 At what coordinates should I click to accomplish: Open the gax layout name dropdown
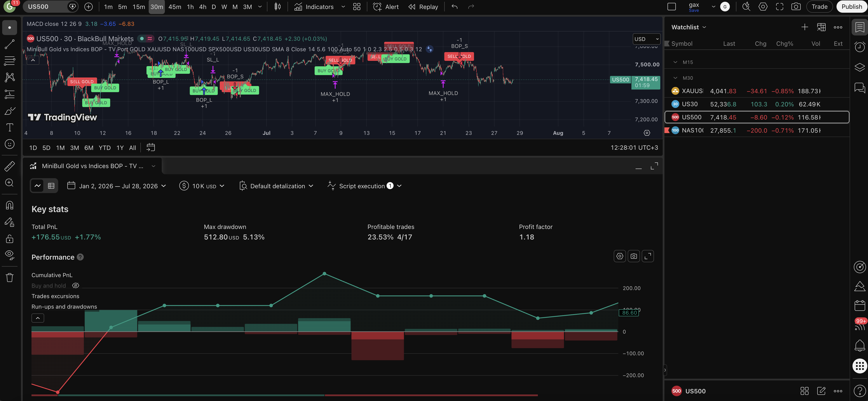pos(713,7)
